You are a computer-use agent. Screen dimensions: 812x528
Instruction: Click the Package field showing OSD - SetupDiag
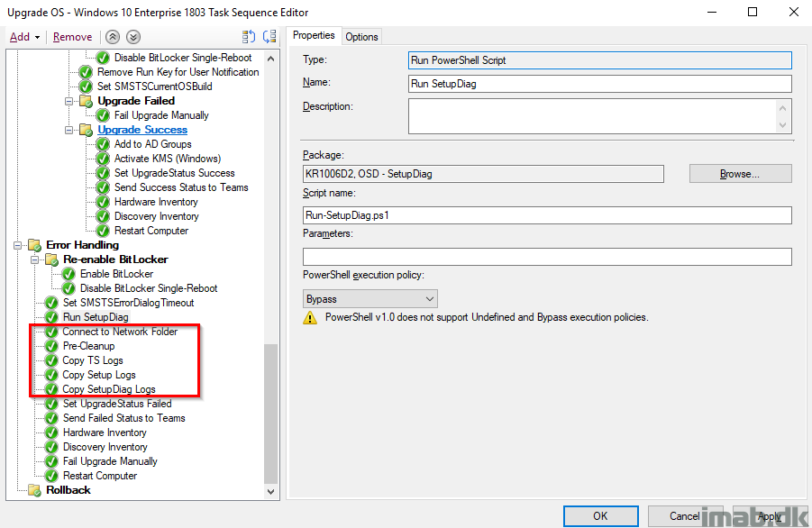(483, 174)
